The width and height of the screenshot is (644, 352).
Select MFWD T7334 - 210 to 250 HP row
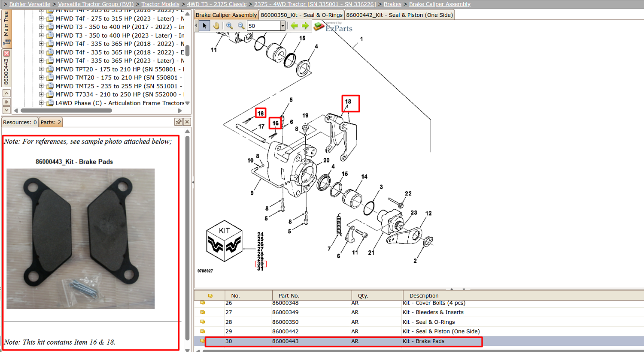(120, 94)
